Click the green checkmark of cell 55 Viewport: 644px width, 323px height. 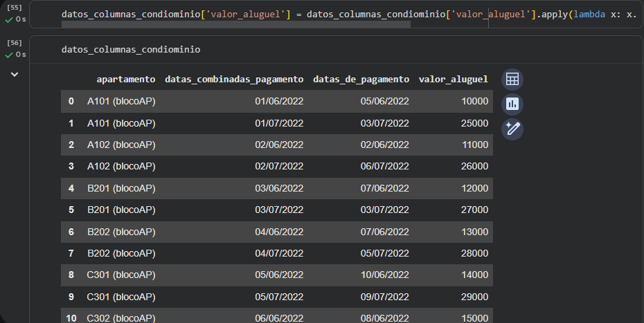coord(9,19)
